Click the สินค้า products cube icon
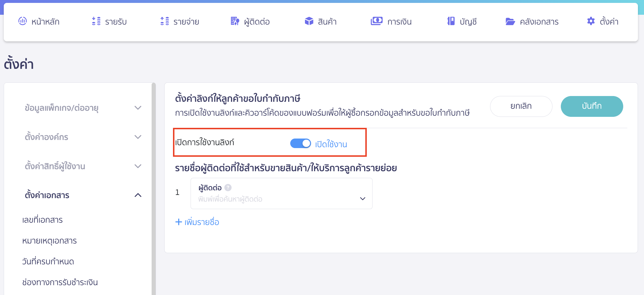This screenshot has width=644, height=295. pos(309,21)
